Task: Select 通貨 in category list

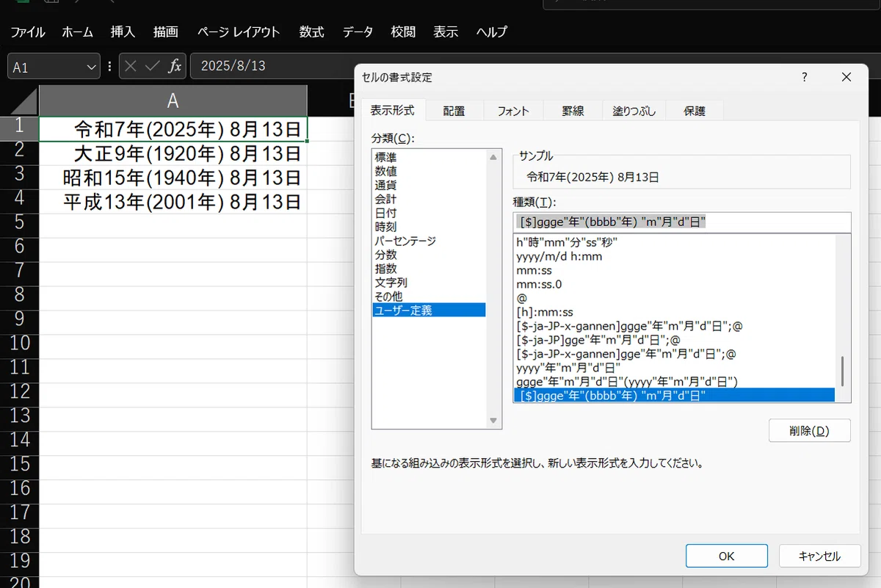Action: [x=429, y=185]
